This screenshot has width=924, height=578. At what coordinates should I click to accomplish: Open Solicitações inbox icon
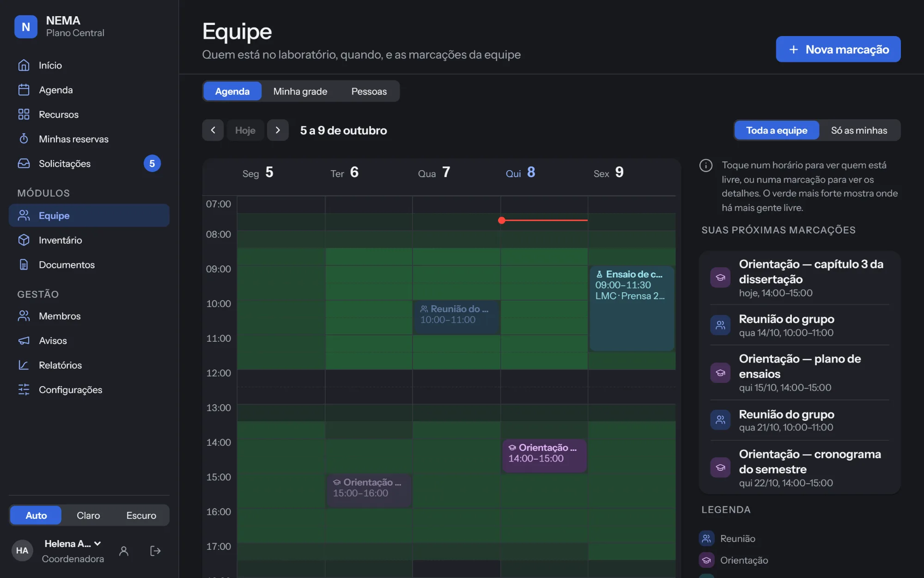tap(24, 163)
